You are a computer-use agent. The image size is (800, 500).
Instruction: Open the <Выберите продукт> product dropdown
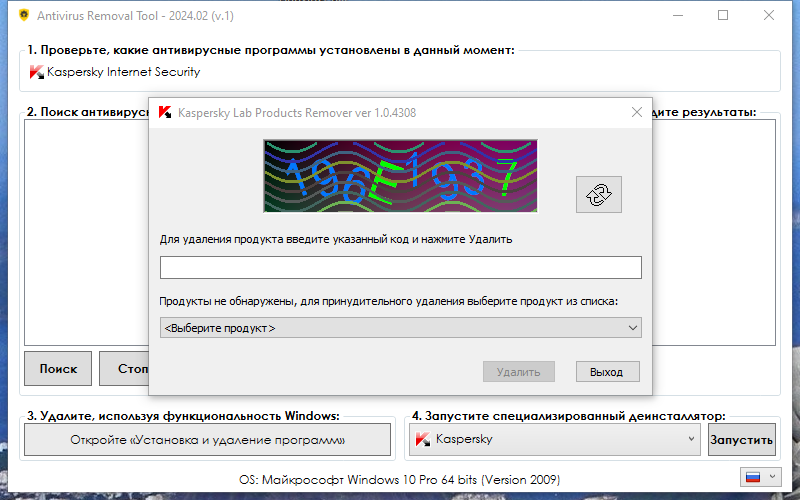(401, 328)
